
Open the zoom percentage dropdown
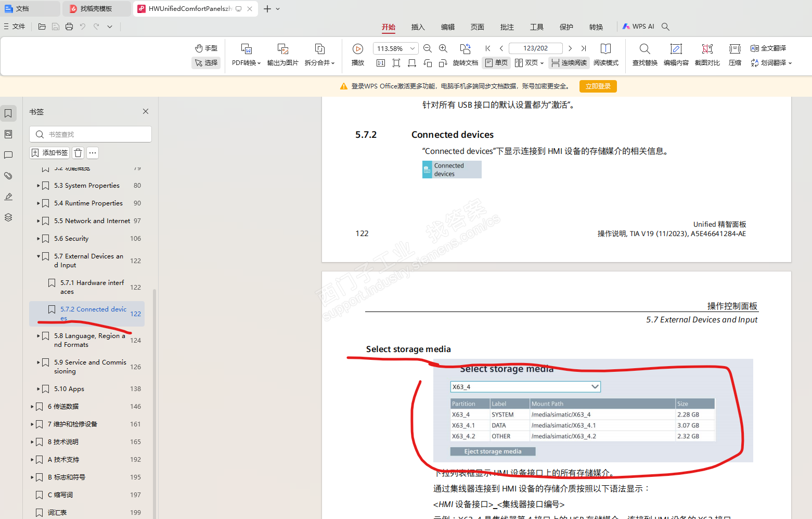[x=413, y=48]
